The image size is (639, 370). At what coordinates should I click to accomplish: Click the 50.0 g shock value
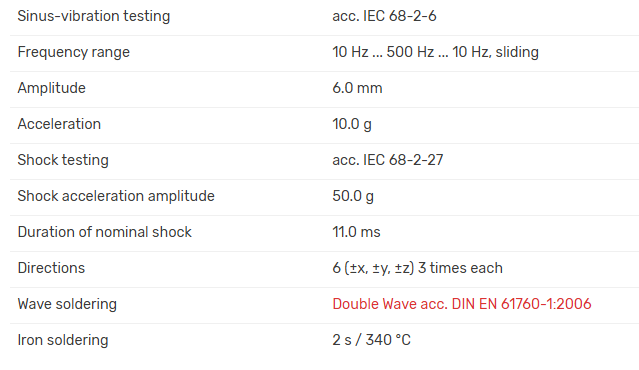(x=353, y=196)
